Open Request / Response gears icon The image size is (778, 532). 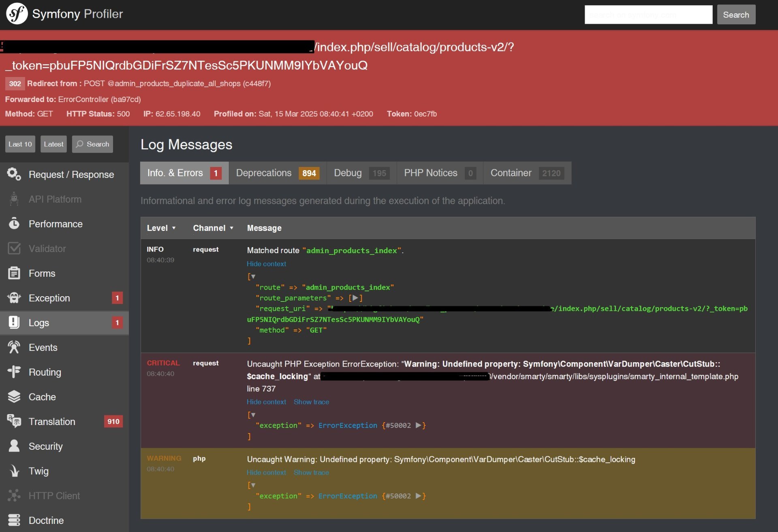point(14,174)
